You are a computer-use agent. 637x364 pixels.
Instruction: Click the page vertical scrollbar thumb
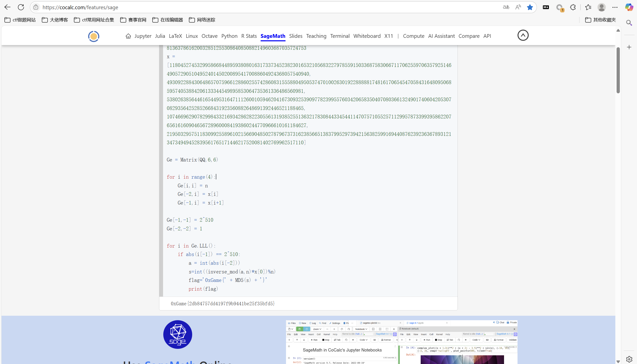tap(618, 70)
